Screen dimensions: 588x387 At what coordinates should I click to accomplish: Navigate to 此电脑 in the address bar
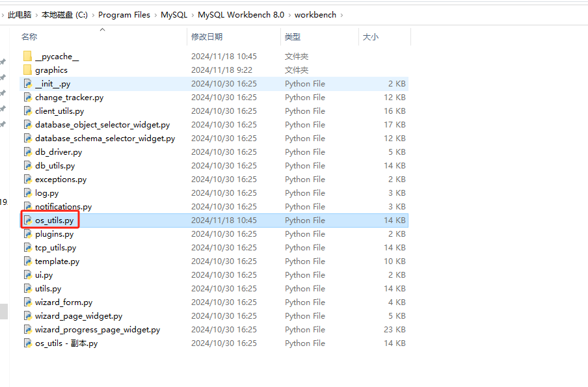pos(20,14)
